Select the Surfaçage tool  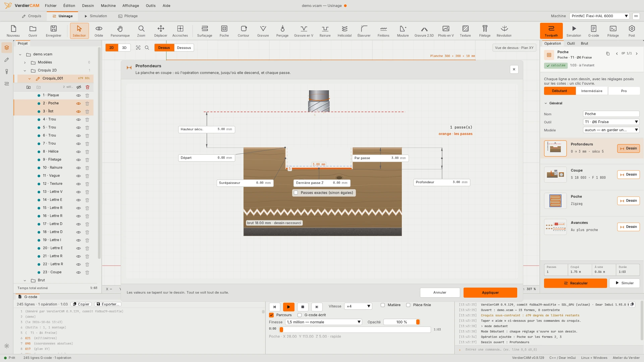pos(205,31)
